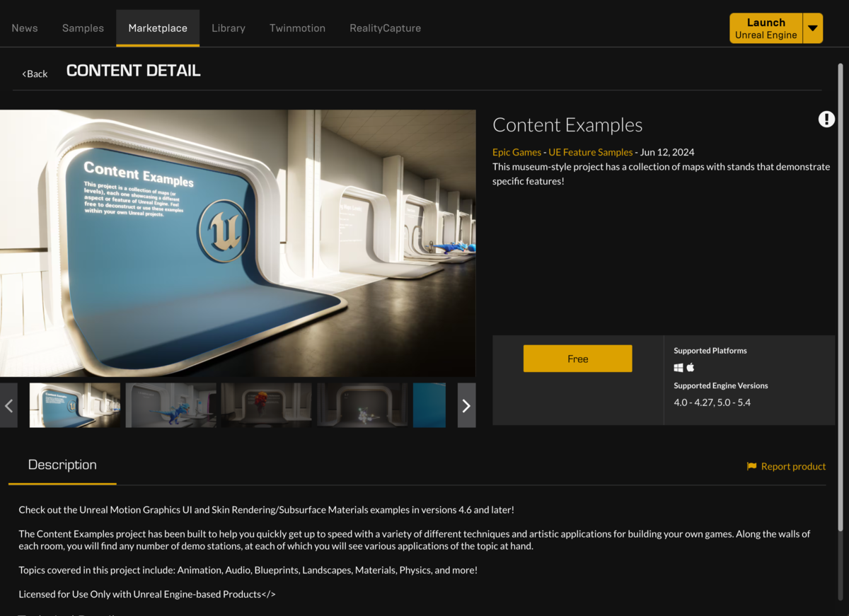Click the engine versions text 4.0 - 4.27, 5.0 - 5.4

[712, 402]
